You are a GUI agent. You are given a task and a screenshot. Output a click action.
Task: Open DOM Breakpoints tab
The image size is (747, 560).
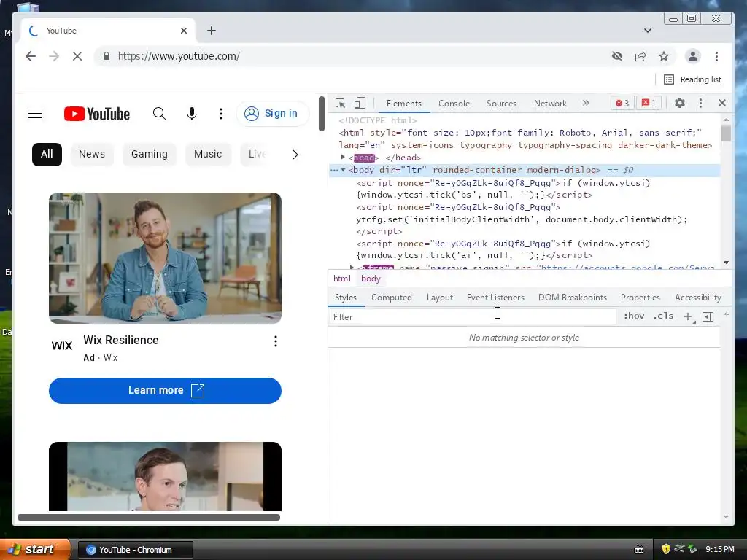click(573, 297)
